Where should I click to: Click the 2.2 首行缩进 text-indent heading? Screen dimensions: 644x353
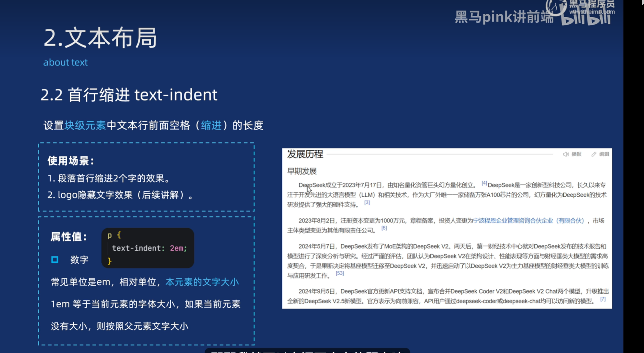129,95
